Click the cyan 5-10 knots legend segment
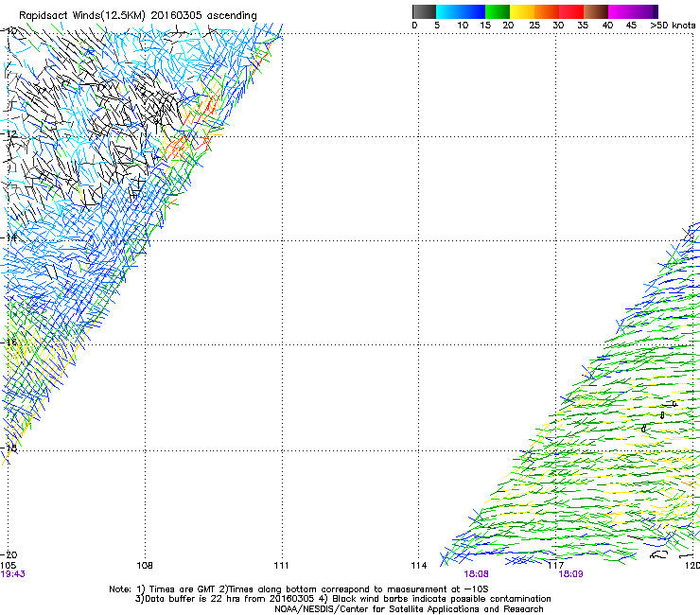 [x=448, y=11]
